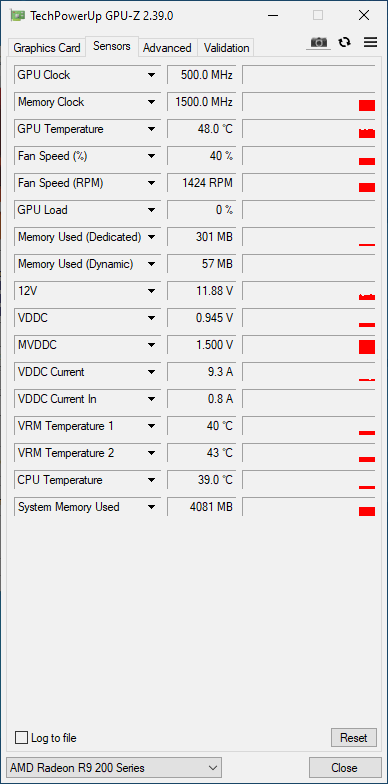Click the Reset button
Screen dimensions: 388x784
(354, 738)
